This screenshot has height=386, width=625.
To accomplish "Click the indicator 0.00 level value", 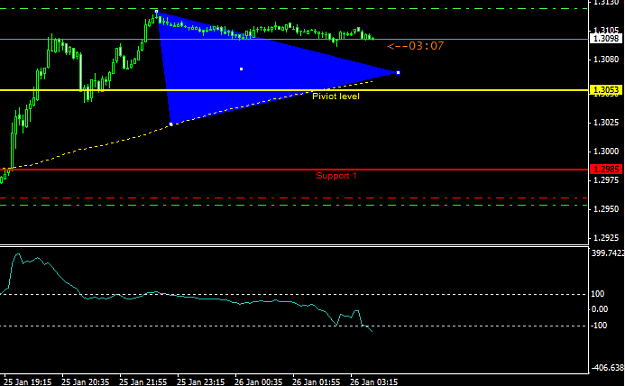I will [599, 309].
